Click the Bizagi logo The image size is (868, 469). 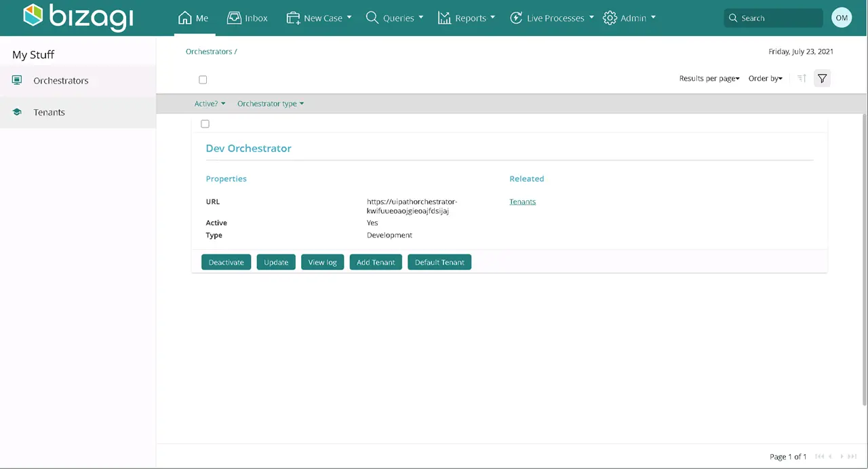click(x=78, y=18)
